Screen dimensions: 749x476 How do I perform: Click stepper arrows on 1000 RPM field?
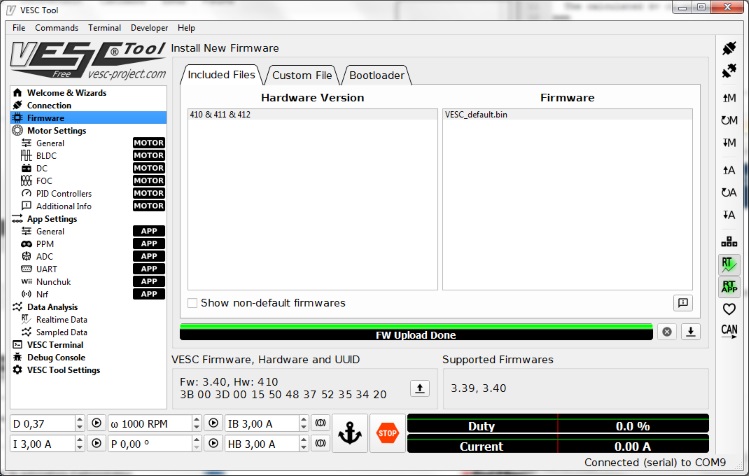coord(196,423)
